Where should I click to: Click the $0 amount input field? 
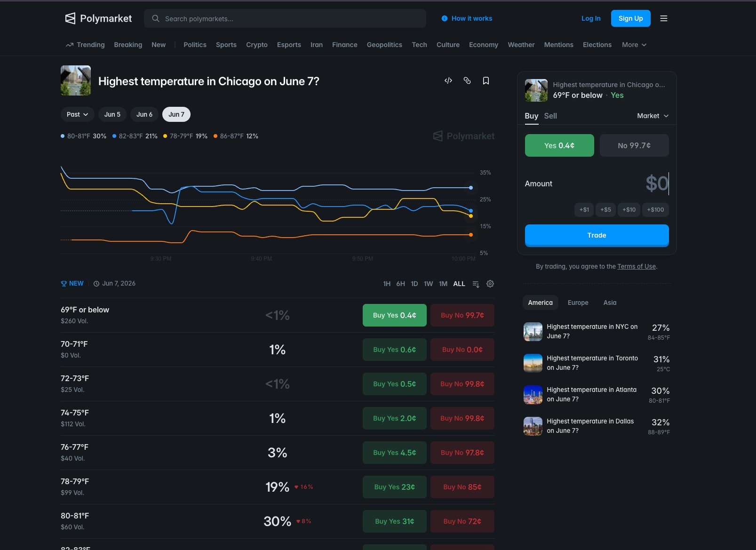coord(657,183)
